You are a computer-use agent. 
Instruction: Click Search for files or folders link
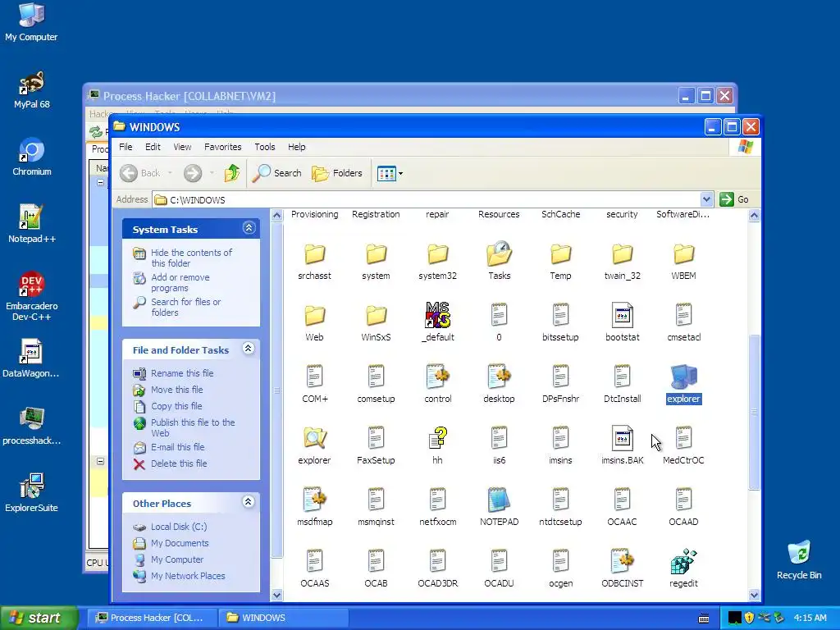185,307
